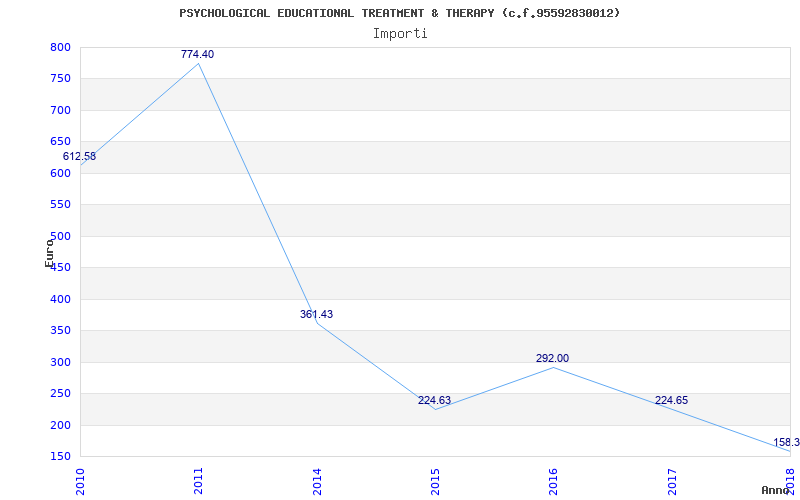This screenshot has width=800, height=500.
Task: Select the 292.00 data label
Action: [552, 358]
